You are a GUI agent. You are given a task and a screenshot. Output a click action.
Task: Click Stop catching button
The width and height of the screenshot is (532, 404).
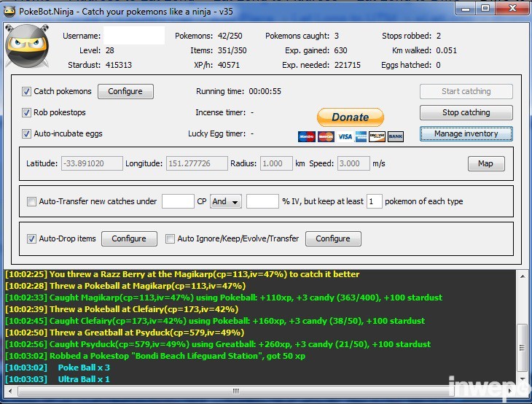[466, 112]
